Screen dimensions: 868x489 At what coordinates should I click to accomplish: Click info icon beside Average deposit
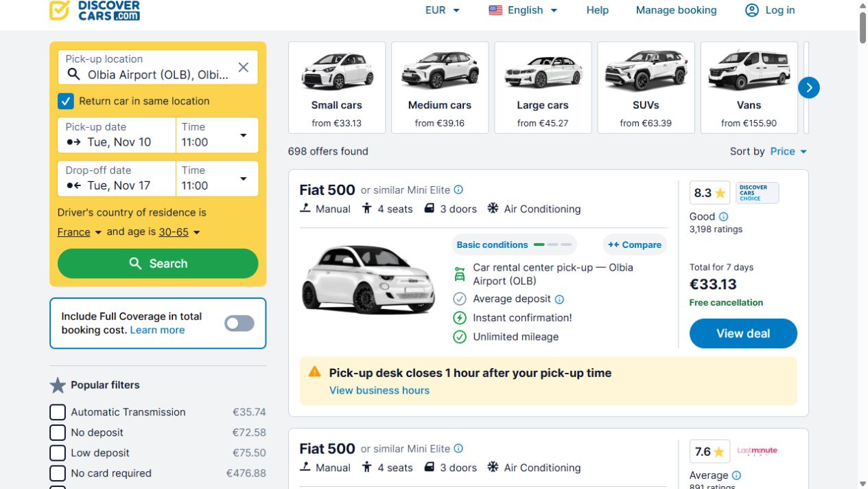click(559, 299)
